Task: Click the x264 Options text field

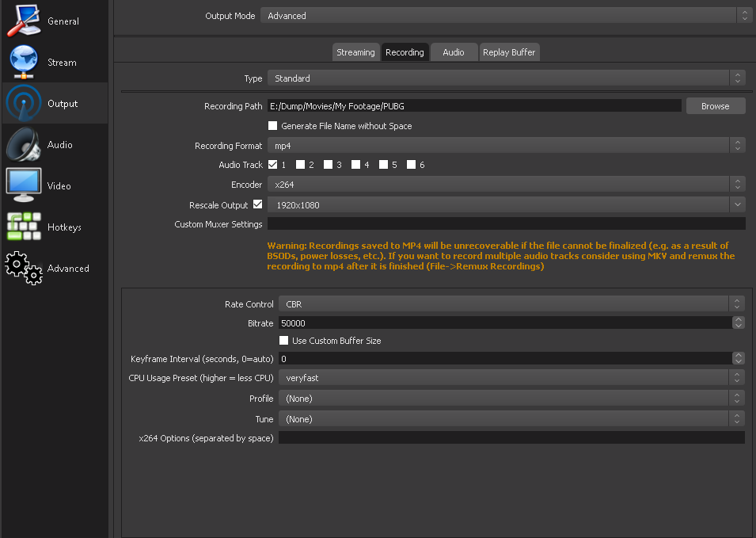Action: coord(511,437)
